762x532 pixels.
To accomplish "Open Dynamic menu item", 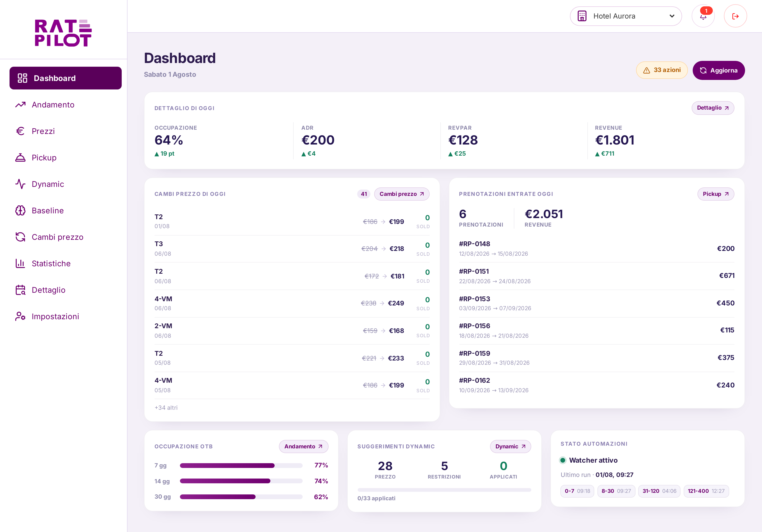I will (x=65, y=184).
